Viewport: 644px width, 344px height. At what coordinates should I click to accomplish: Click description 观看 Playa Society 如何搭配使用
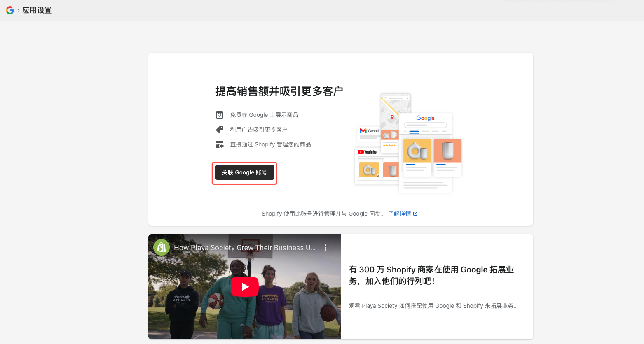pyautogui.click(x=433, y=306)
